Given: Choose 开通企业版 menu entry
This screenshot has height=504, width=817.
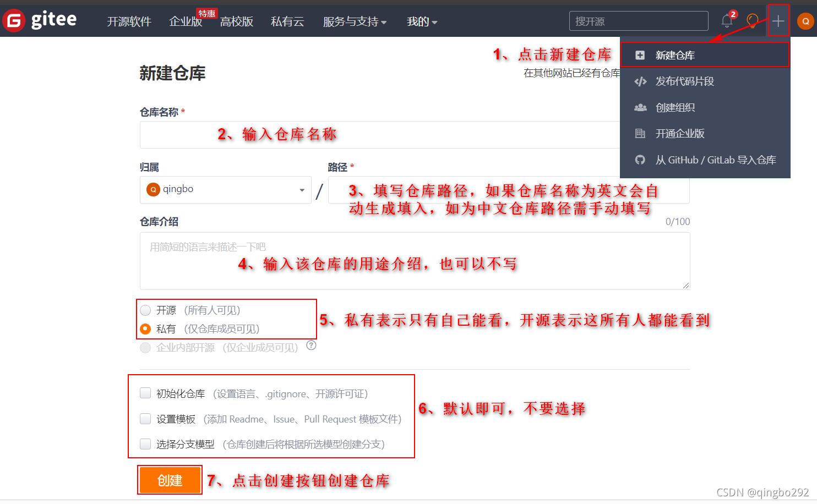Looking at the screenshot, I should 705,134.
